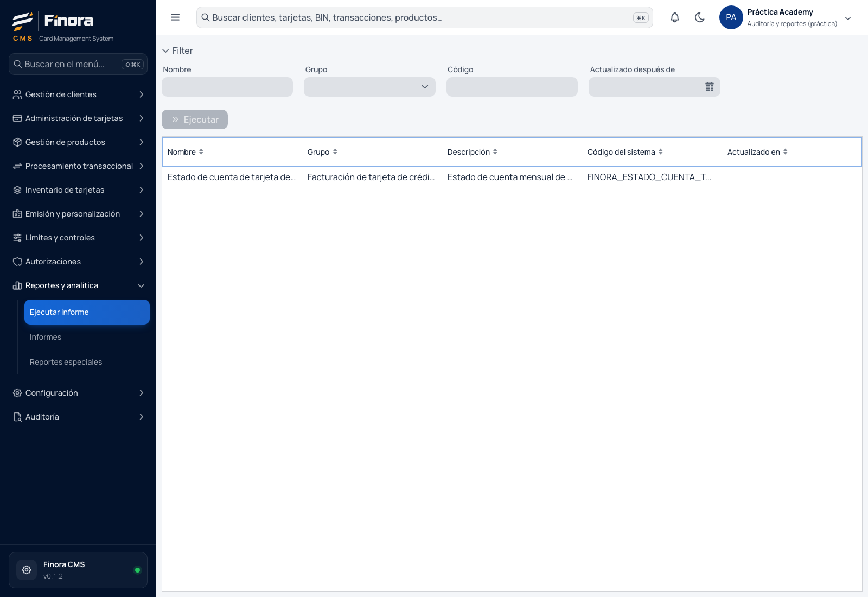The height and width of the screenshot is (597, 868).
Task: Click the Buscar en el menú field
Action: 78,64
